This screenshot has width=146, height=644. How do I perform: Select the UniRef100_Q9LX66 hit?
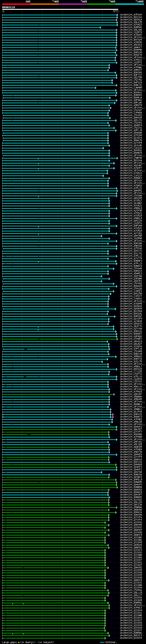131,30
